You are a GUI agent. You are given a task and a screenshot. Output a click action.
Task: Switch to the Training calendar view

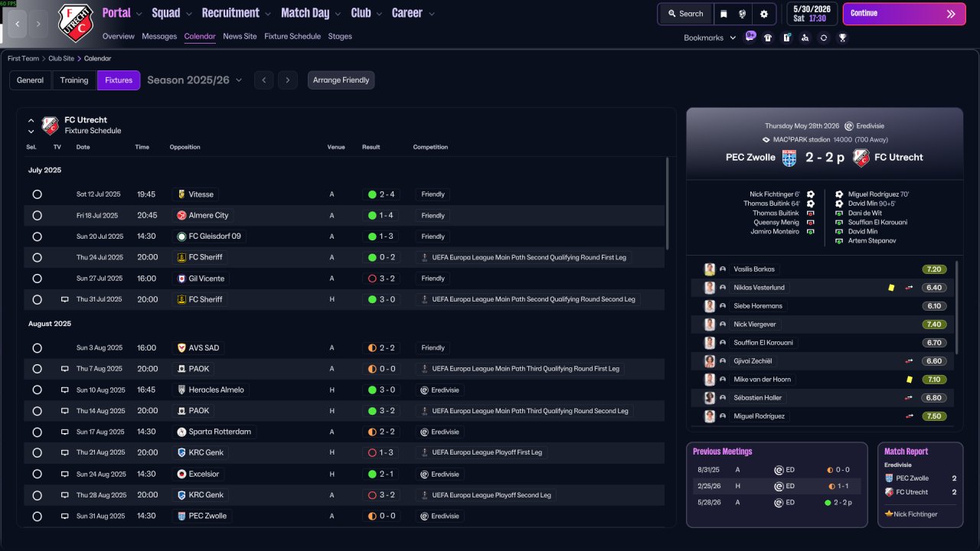74,80
